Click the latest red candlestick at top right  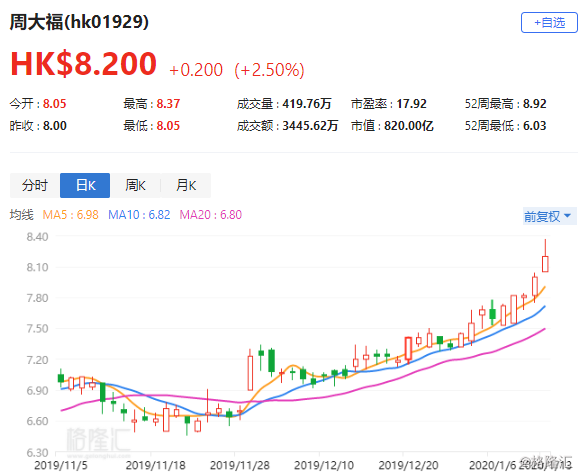coord(545,264)
